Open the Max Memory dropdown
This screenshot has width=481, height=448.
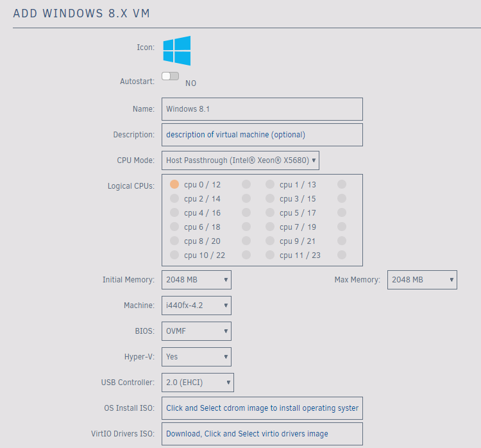tap(421, 280)
